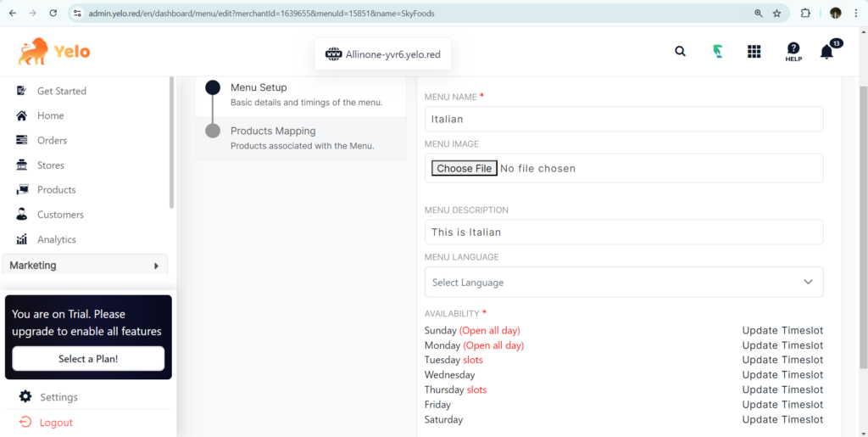This screenshot has height=437, width=868.
Task: Click the browser forward arrow
Action: tap(33, 14)
